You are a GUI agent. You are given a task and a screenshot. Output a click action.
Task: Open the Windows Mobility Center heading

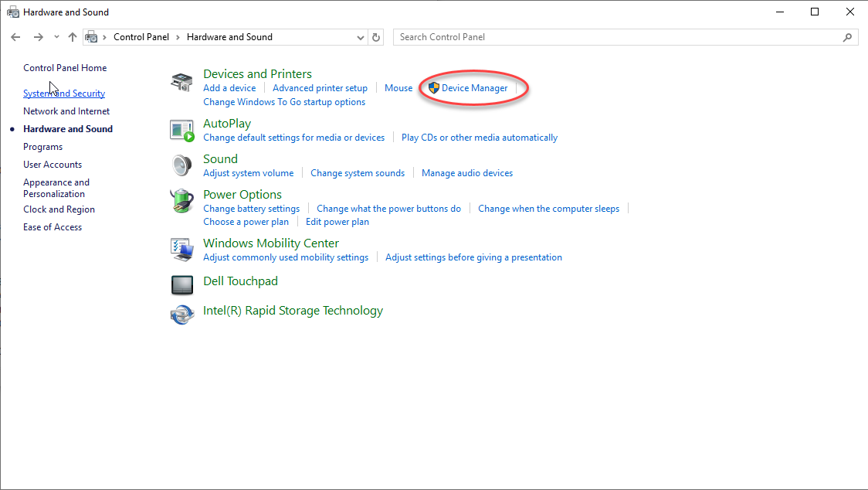point(271,243)
